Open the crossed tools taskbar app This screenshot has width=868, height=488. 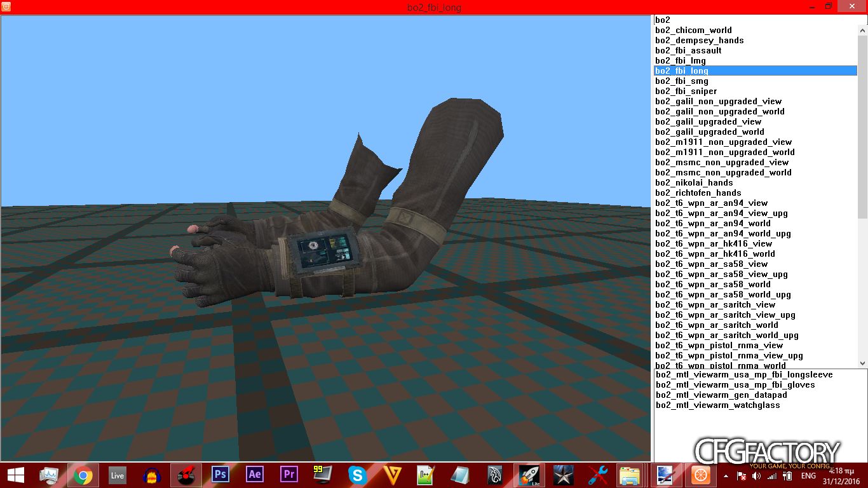pos(598,475)
